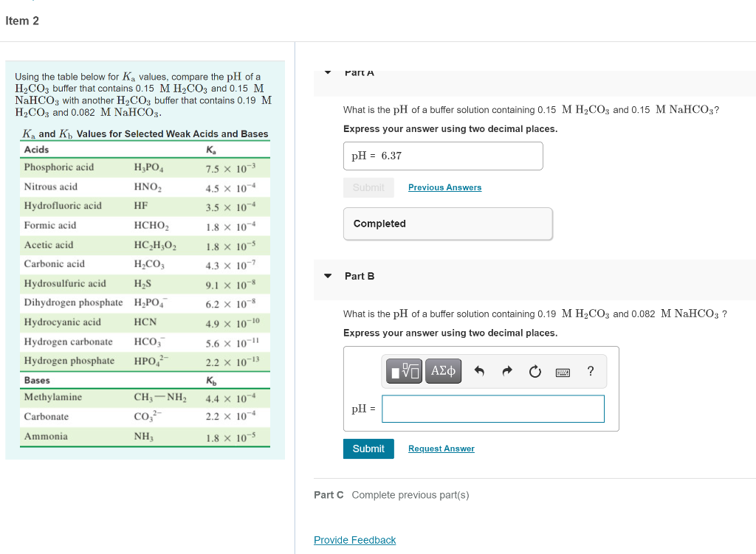756x554 pixels.
Task: Click the Part B pH input box
Action: [492, 409]
